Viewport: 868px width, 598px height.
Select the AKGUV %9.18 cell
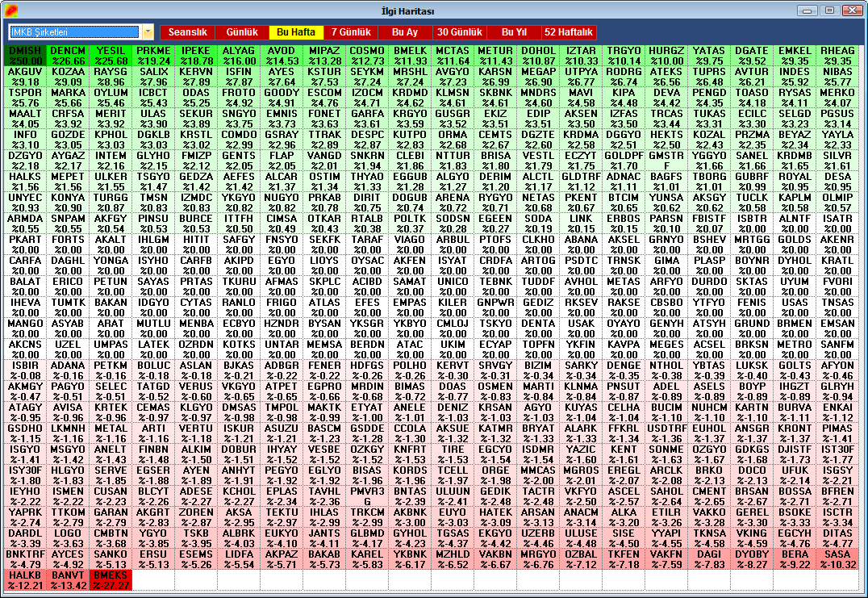(26, 77)
